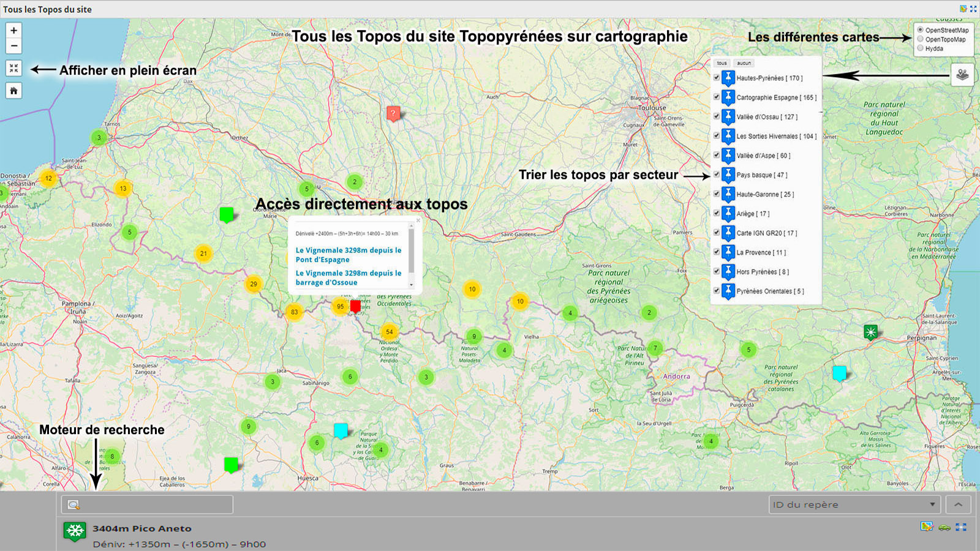The image size is (980, 551).
Task: Zoom in with the map plus button
Action: click(13, 31)
